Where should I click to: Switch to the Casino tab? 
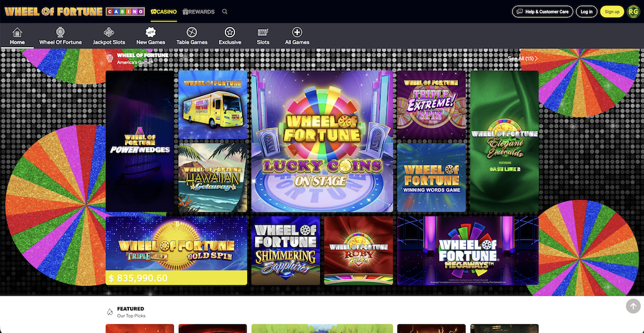(164, 12)
